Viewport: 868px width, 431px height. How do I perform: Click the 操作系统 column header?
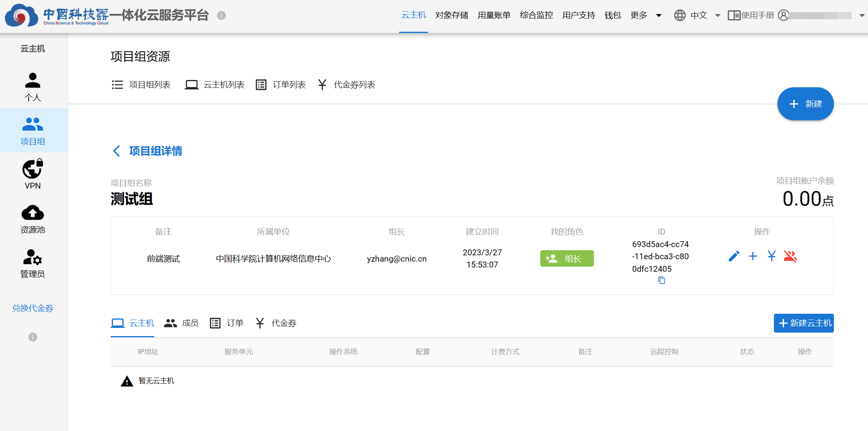[x=343, y=352]
